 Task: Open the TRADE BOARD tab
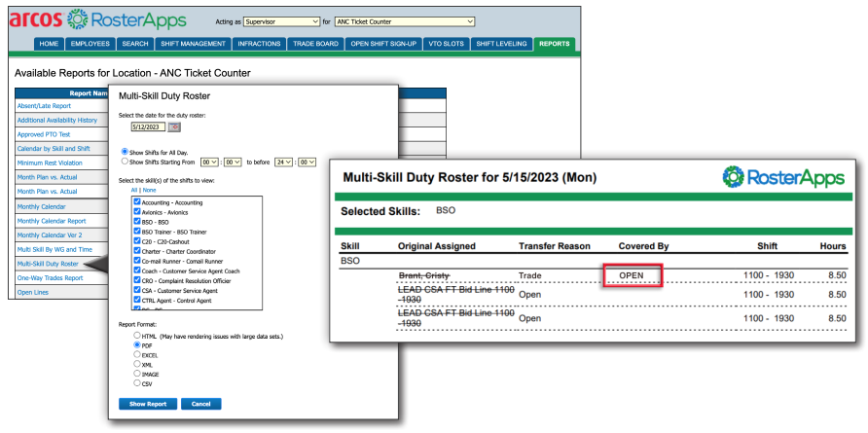tap(315, 44)
